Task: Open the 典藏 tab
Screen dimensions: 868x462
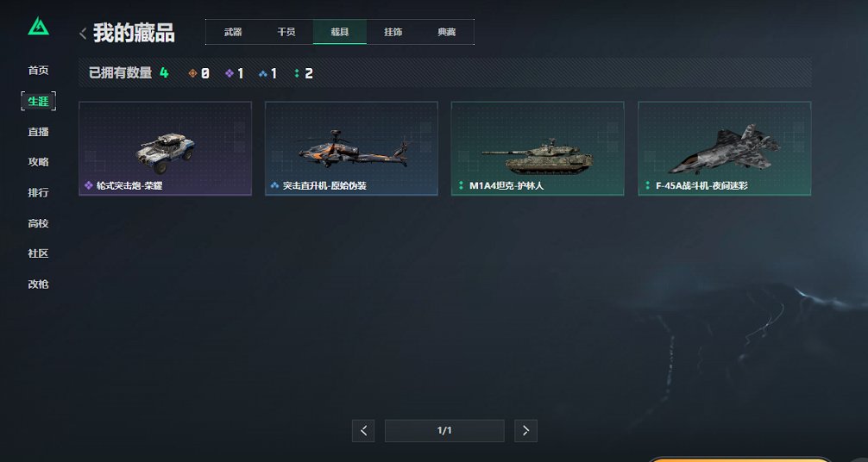Action: pos(447,32)
